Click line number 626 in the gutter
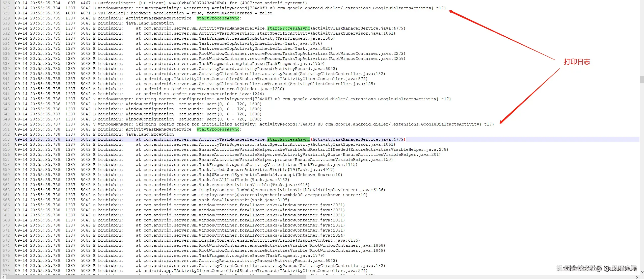 click(6, 3)
